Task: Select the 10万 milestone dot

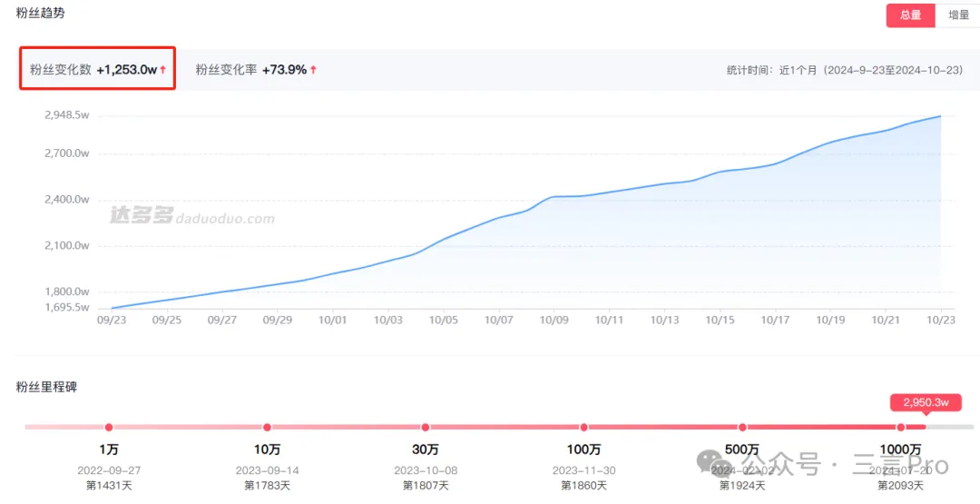Action: [x=267, y=427]
